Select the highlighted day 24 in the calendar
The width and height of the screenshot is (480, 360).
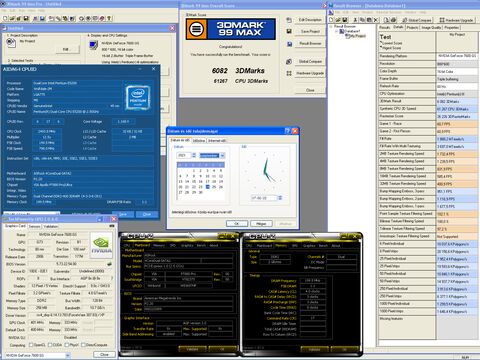click(208, 187)
